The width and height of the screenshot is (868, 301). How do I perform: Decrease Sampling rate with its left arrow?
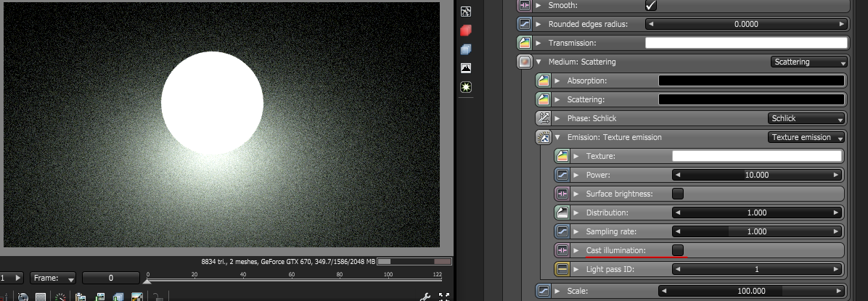point(678,231)
